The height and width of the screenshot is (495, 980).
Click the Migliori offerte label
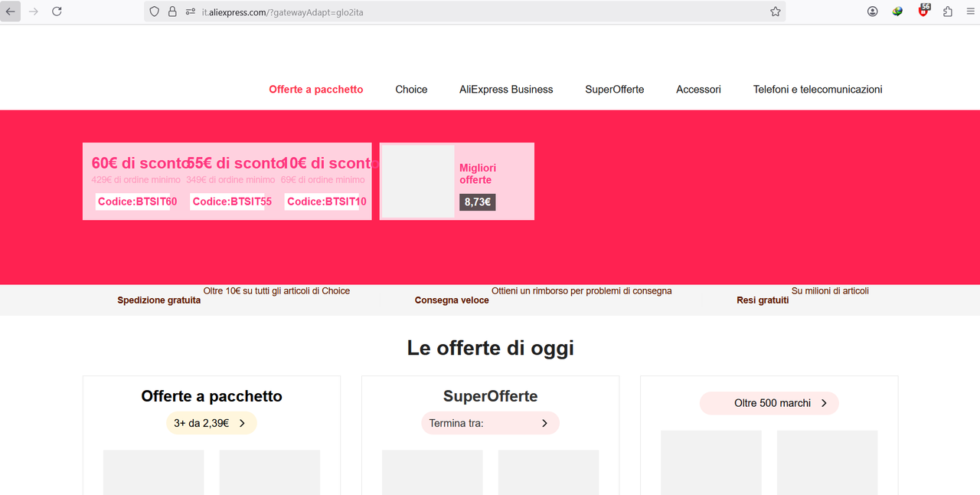pyautogui.click(x=478, y=174)
